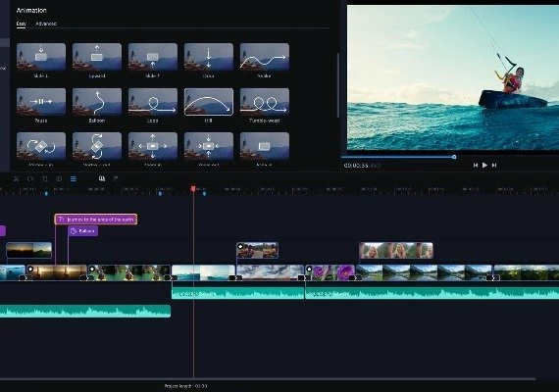Click the transition between ocean and sky clips
Image resolution: width=559 pixels, height=392 pixels.
pos(235,277)
